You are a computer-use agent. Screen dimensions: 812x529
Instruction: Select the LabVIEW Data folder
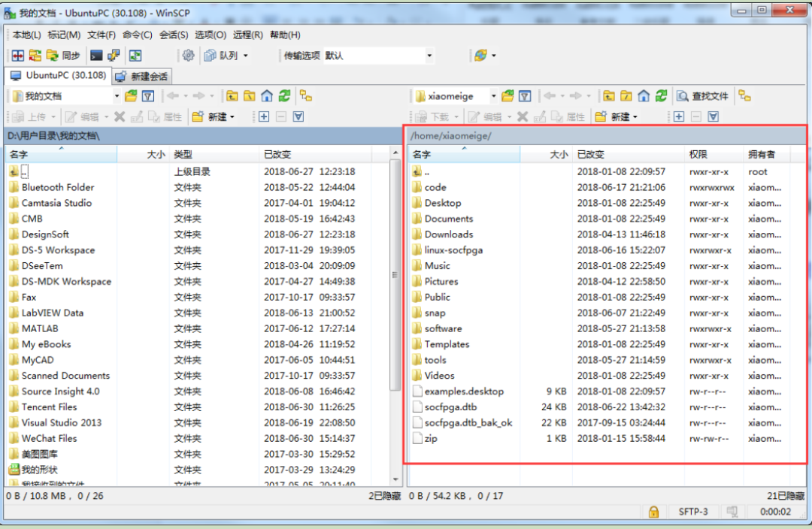click(x=53, y=313)
